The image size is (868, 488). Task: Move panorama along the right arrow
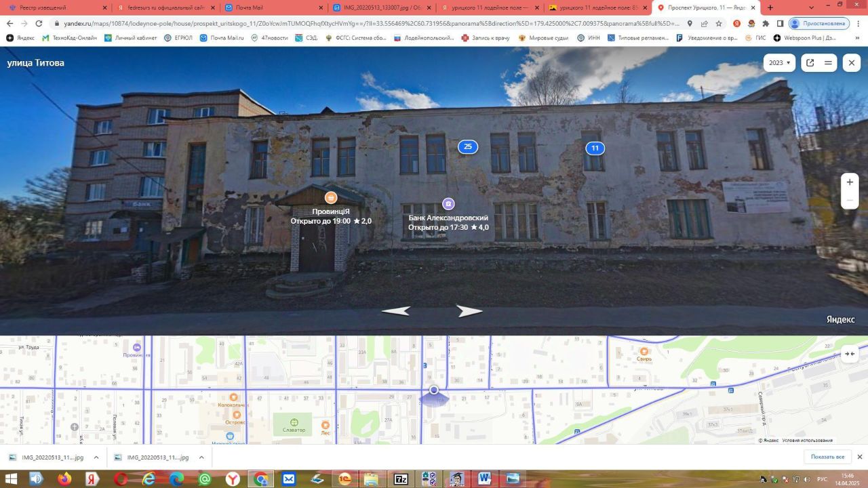point(469,311)
